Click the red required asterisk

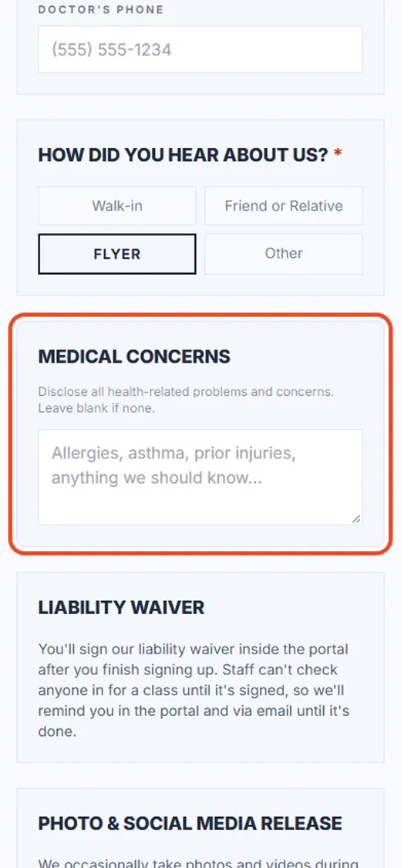point(338,155)
